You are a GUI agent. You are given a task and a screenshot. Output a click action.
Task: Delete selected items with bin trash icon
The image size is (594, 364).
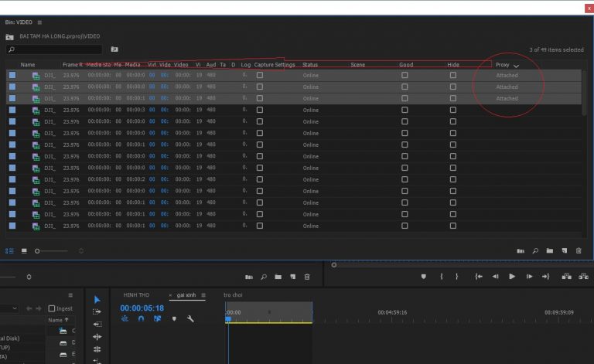(x=578, y=251)
